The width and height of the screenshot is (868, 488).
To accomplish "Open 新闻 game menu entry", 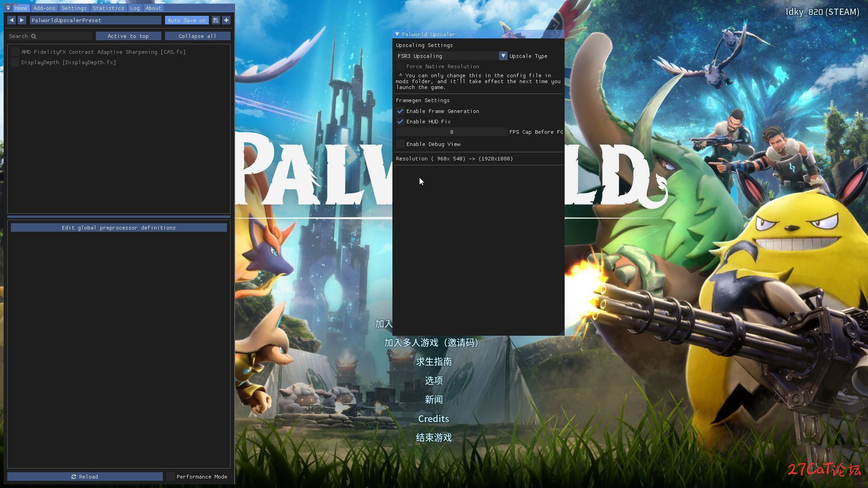I will 434,400.
